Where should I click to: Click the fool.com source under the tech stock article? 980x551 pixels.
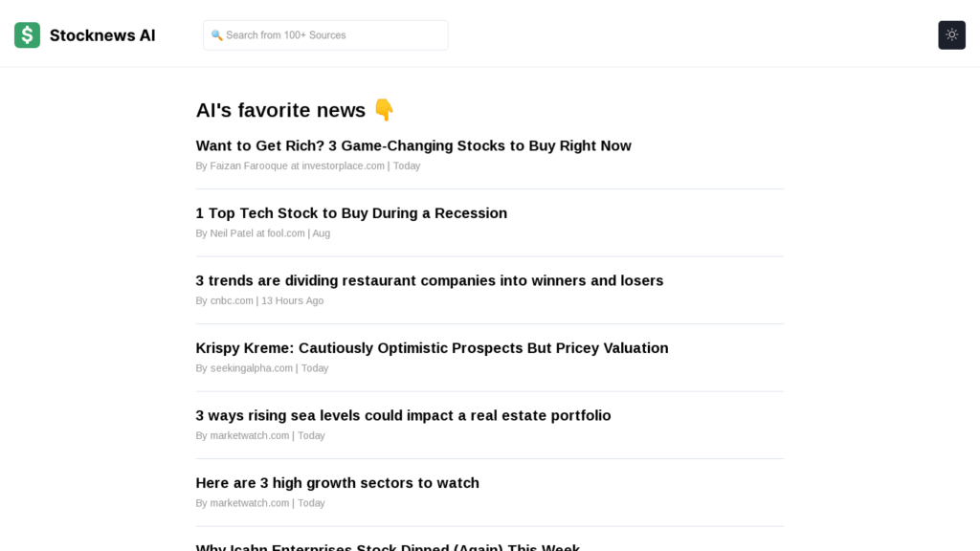(285, 232)
